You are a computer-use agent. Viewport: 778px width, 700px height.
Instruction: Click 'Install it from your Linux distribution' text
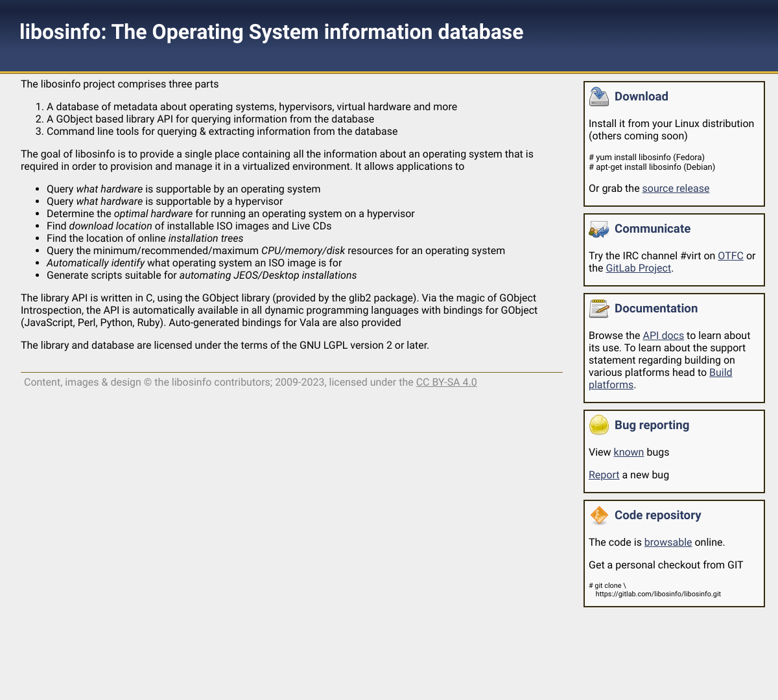671,124
